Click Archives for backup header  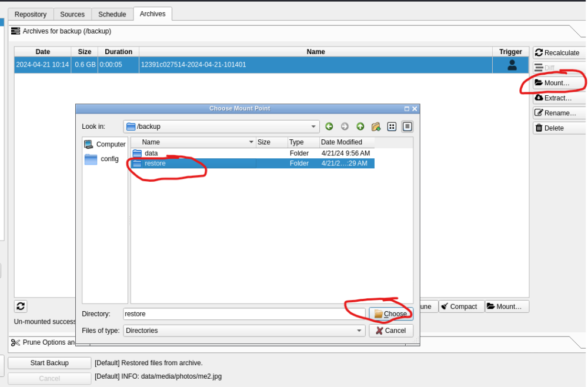pos(61,31)
